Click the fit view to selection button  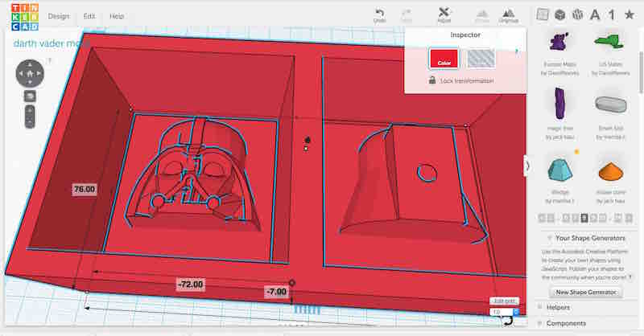[30, 96]
